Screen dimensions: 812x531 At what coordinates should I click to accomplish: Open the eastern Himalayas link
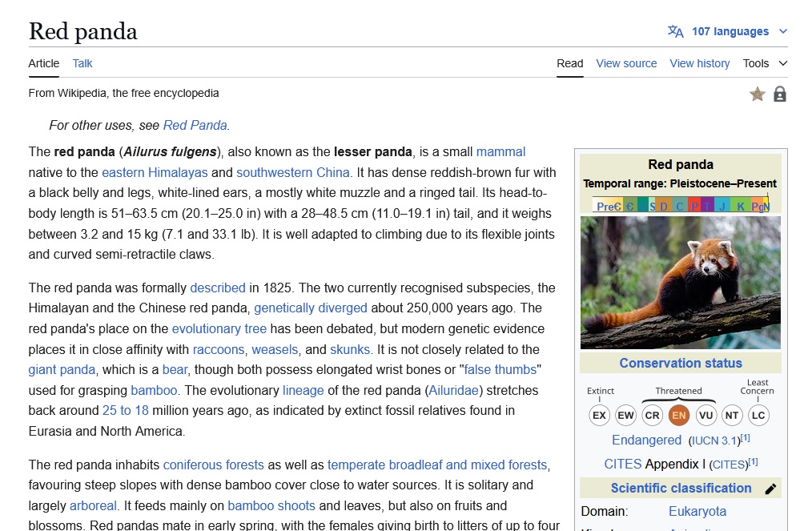point(155,172)
